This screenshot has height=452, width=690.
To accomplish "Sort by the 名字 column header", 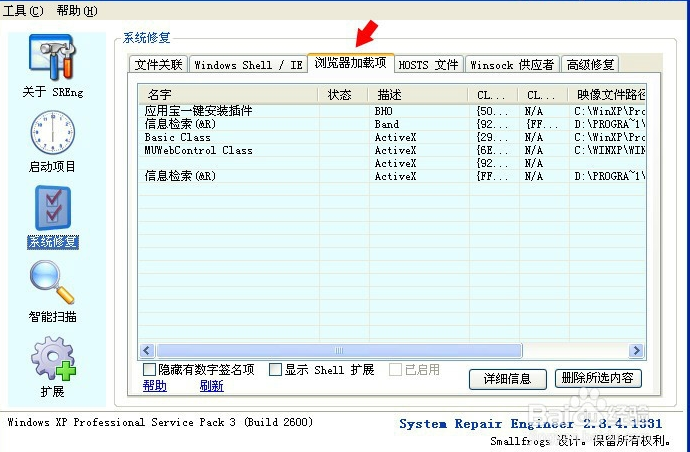I will (229, 95).
